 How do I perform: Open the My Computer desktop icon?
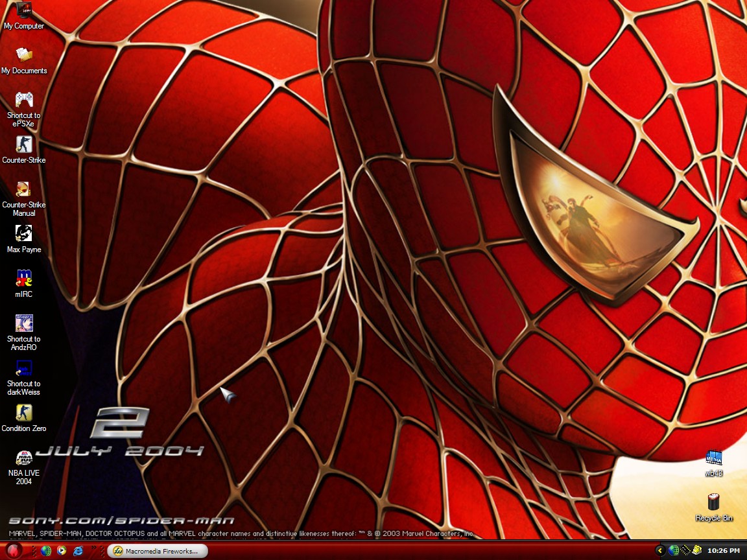pos(24,10)
